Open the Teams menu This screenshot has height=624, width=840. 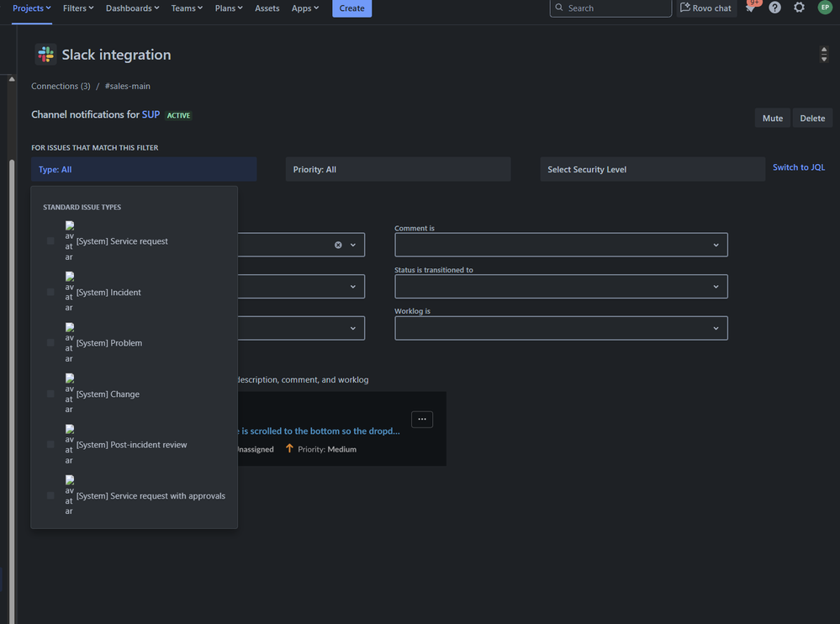pyautogui.click(x=187, y=8)
